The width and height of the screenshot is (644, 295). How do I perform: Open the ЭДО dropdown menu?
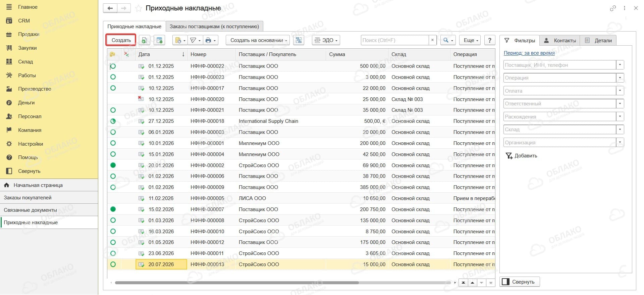[326, 40]
